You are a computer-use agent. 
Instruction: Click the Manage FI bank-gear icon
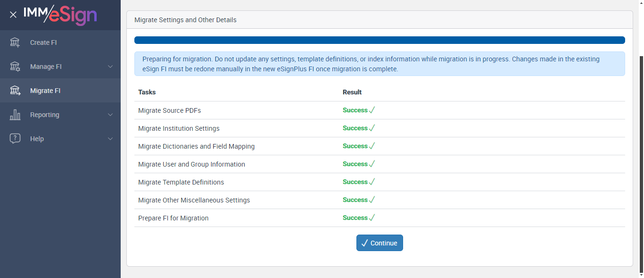15,67
